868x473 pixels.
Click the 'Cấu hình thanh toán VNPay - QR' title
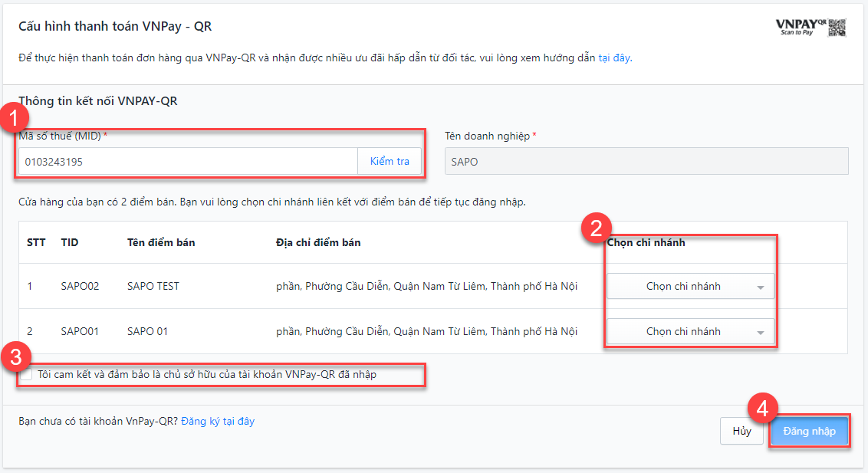click(x=115, y=26)
